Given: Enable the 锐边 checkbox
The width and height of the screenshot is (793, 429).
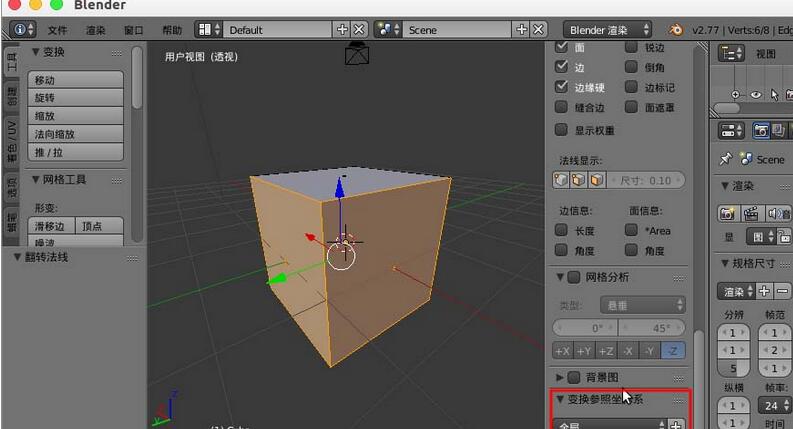Looking at the screenshot, I should tap(631, 47).
